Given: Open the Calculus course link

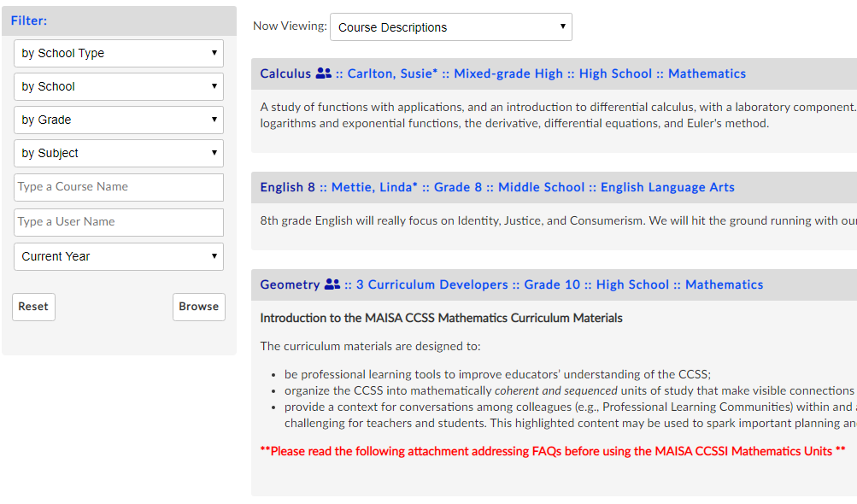Looking at the screenshot, I should pos(285,73).
